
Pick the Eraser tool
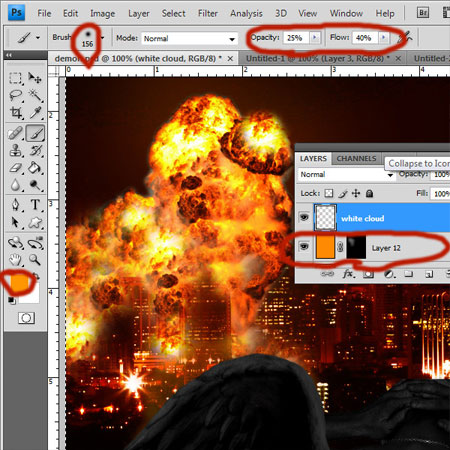coord(15,168)
